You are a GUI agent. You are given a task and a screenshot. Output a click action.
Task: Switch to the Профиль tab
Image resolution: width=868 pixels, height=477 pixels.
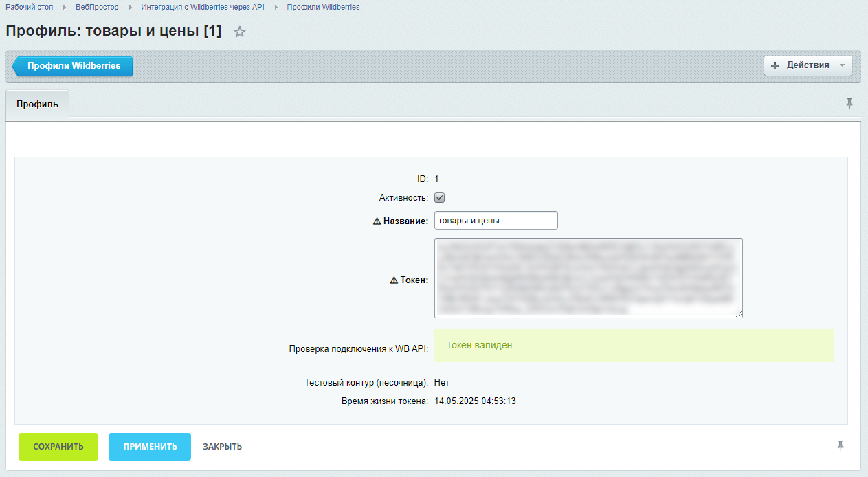tap(37, 104)
